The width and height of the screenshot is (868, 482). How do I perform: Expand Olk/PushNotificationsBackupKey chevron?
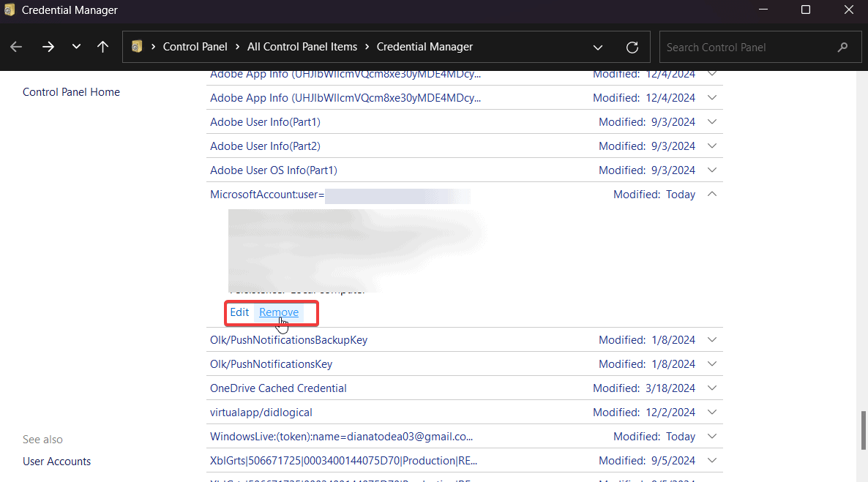[x=712, y=340]
